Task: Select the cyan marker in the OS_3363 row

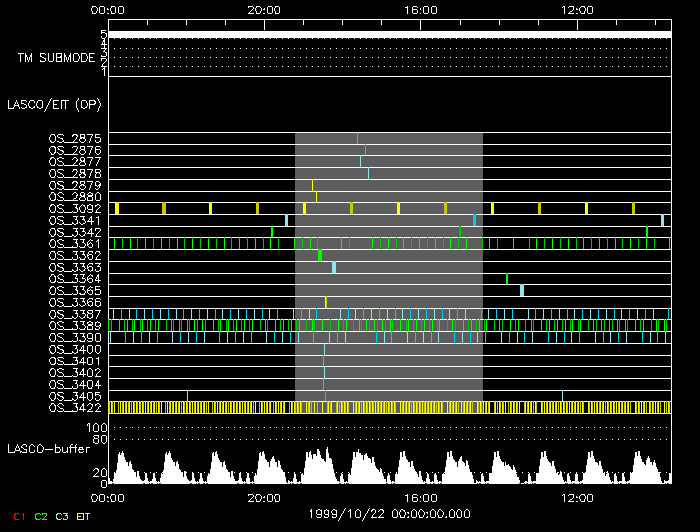Action: [x=334, y=267]
